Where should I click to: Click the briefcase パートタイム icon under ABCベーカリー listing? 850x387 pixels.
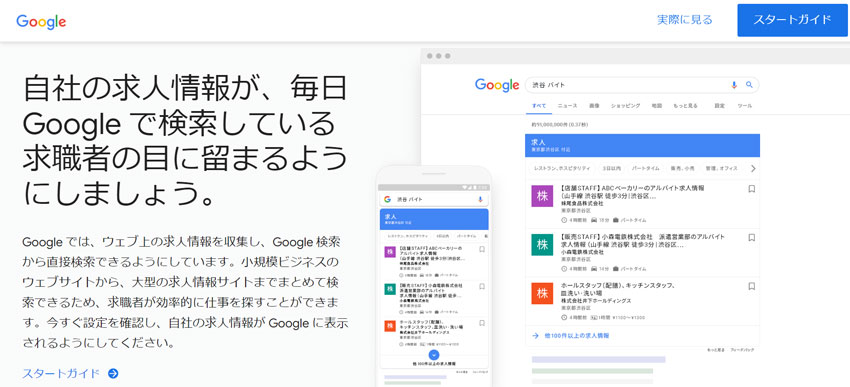pos(616,220)
